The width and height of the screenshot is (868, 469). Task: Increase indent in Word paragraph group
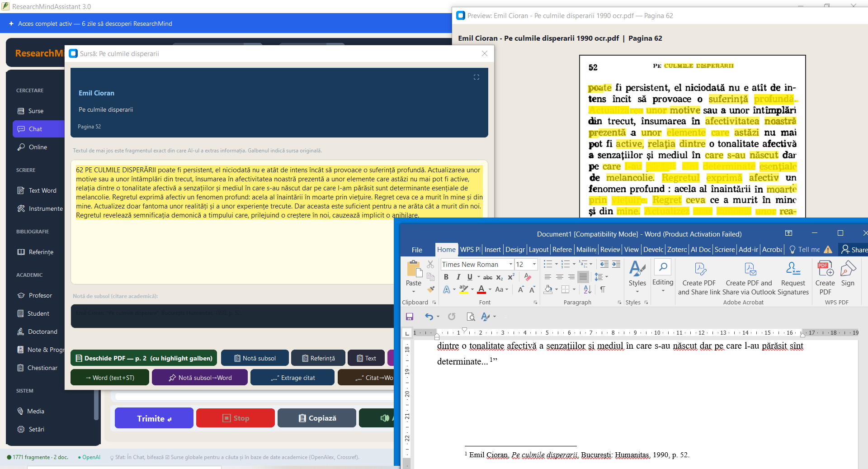(x=616, y=264)
